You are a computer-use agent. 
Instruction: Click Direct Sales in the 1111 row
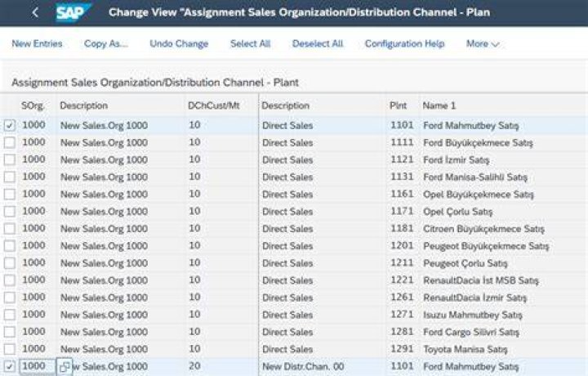tap(287, 143)
